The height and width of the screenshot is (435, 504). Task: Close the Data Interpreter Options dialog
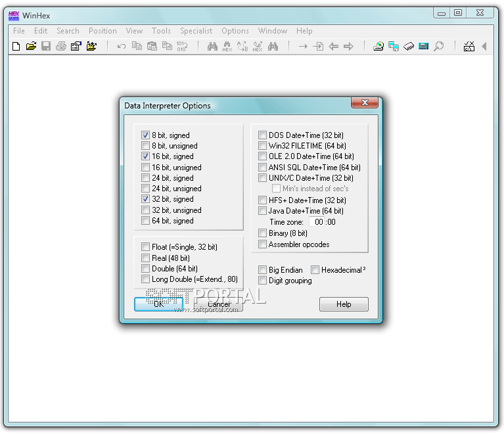click(x=365, y=103)
